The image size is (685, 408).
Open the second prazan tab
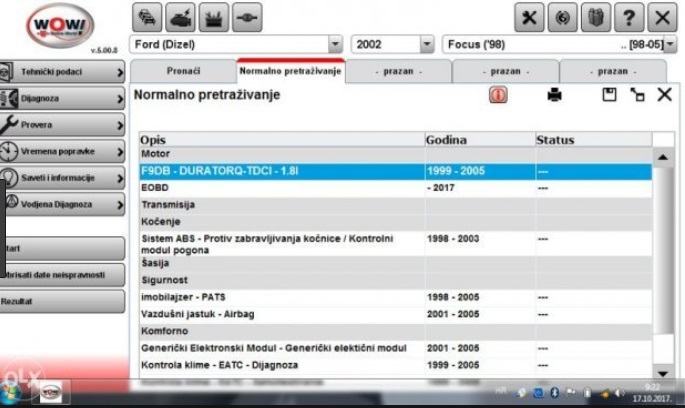coord(505,71)
